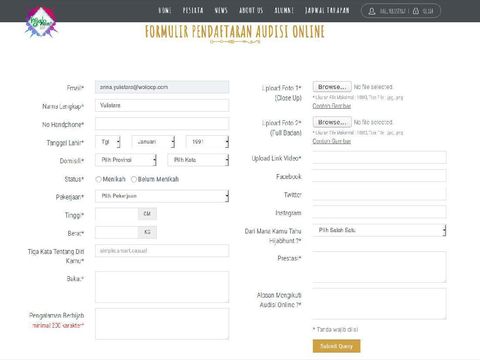Click the Instagram input field
The height and width of the screenshot is (360, 480).
379,212
